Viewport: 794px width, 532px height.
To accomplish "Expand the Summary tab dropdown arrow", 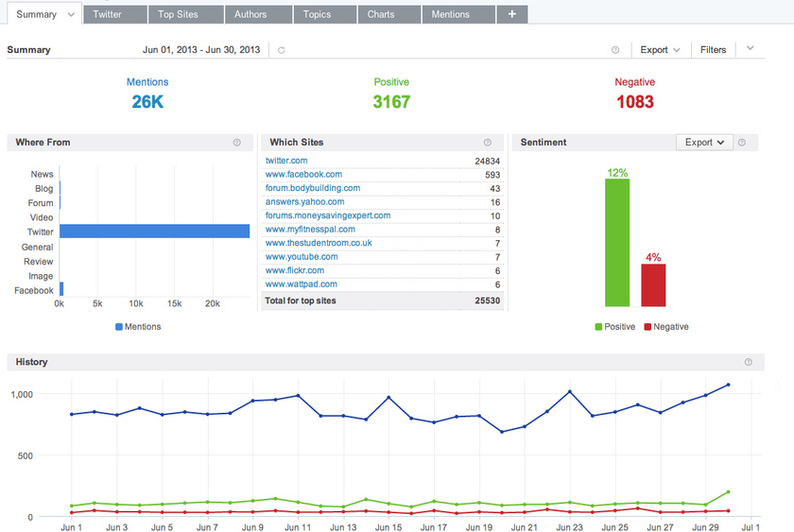I will [71, 15].
